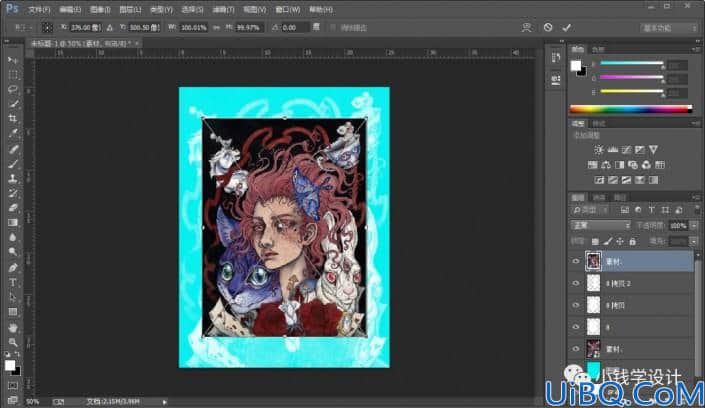Add a Brightness/Contrast adjustment
The image size is (705, 408).
pos(598,150)
